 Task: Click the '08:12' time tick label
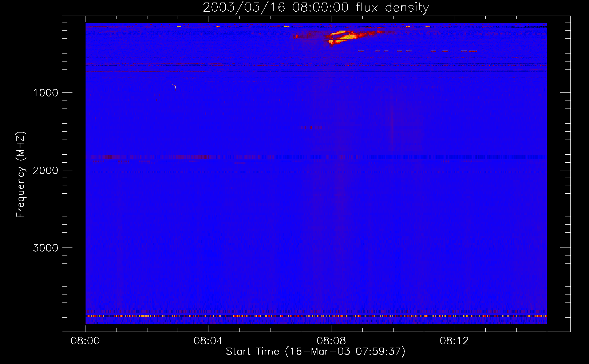(454, 341)
